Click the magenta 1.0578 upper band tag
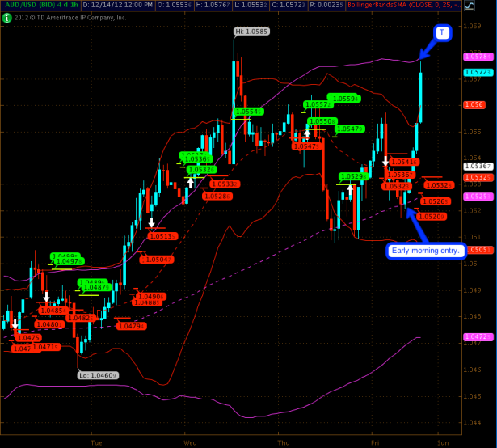Screen dimensions: 497x448 point(474,56)
